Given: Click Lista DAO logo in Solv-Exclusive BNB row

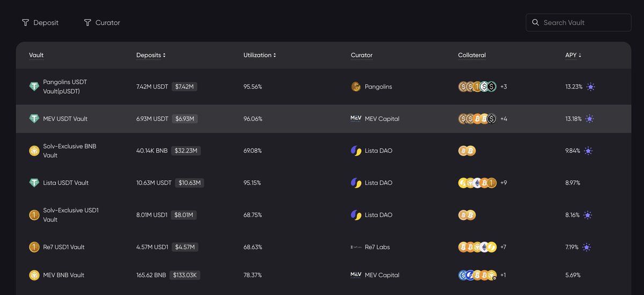Looking at the screenshot, I should 356,151.
